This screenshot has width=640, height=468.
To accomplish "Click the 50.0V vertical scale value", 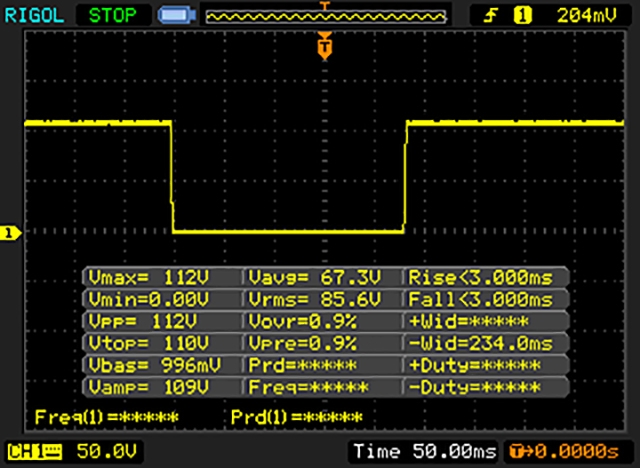I will 107,451.
